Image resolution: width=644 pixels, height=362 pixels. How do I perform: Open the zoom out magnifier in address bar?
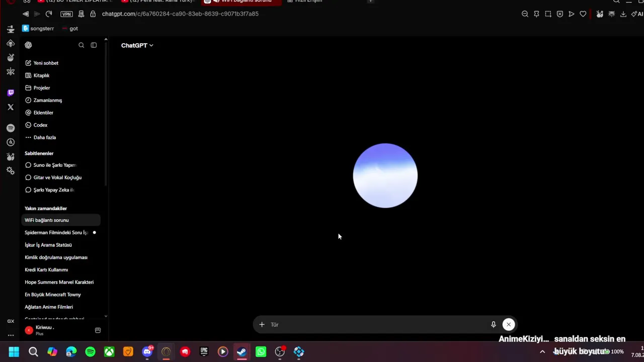click(x=525, y=14)
